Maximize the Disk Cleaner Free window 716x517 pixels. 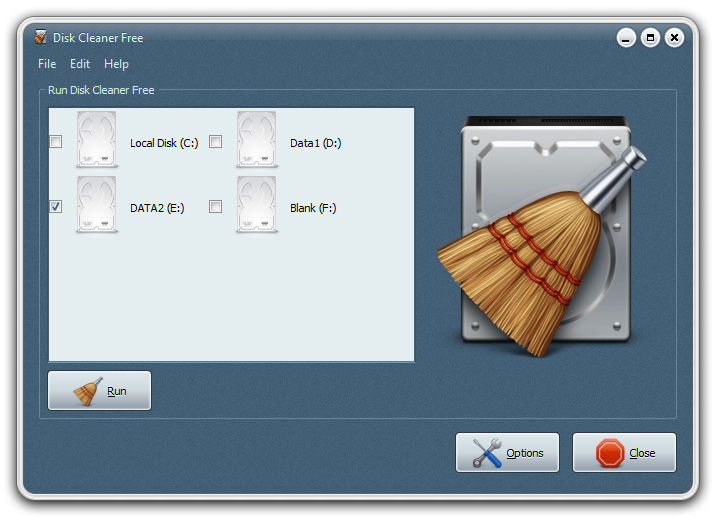(650, 38)
